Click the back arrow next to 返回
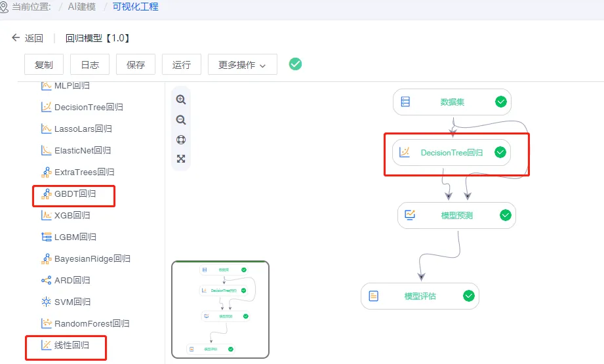 [x=16, y=38]
